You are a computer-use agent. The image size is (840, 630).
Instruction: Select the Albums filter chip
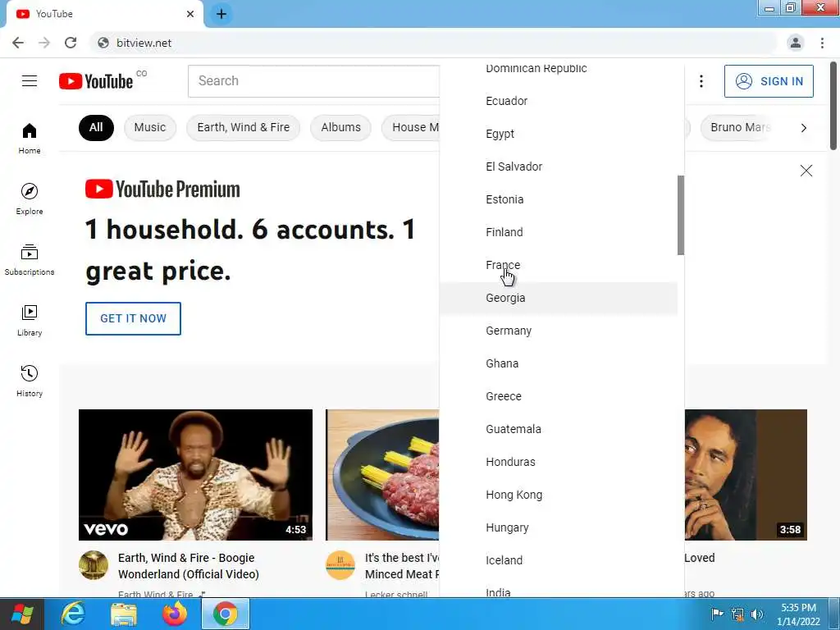pos(340,127)
